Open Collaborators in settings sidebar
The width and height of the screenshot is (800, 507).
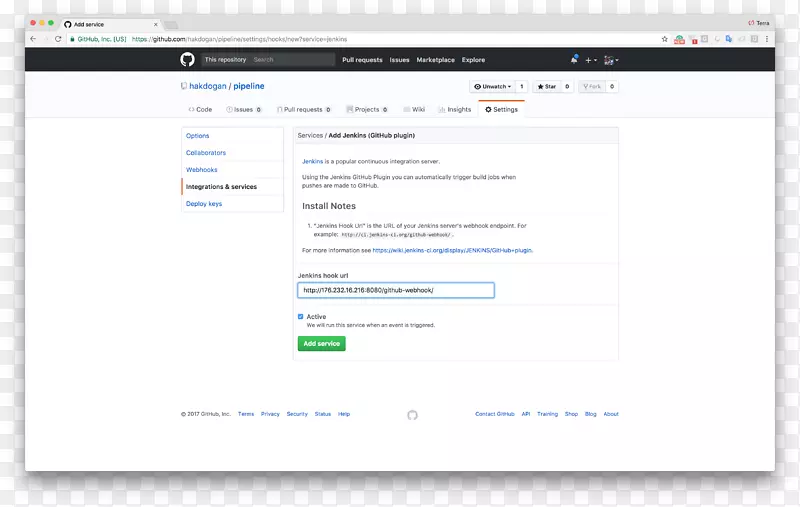pyautogui.click(x=206, y=153)
